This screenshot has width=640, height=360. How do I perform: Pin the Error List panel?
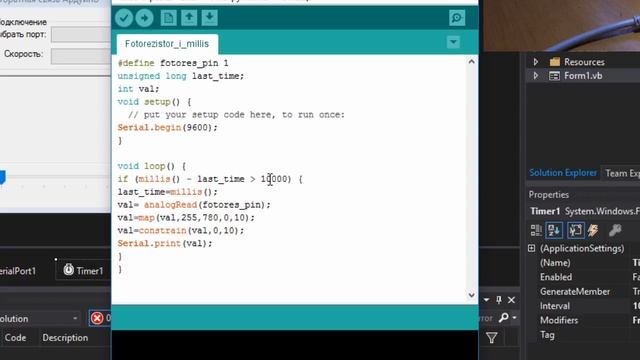(499, 300)
